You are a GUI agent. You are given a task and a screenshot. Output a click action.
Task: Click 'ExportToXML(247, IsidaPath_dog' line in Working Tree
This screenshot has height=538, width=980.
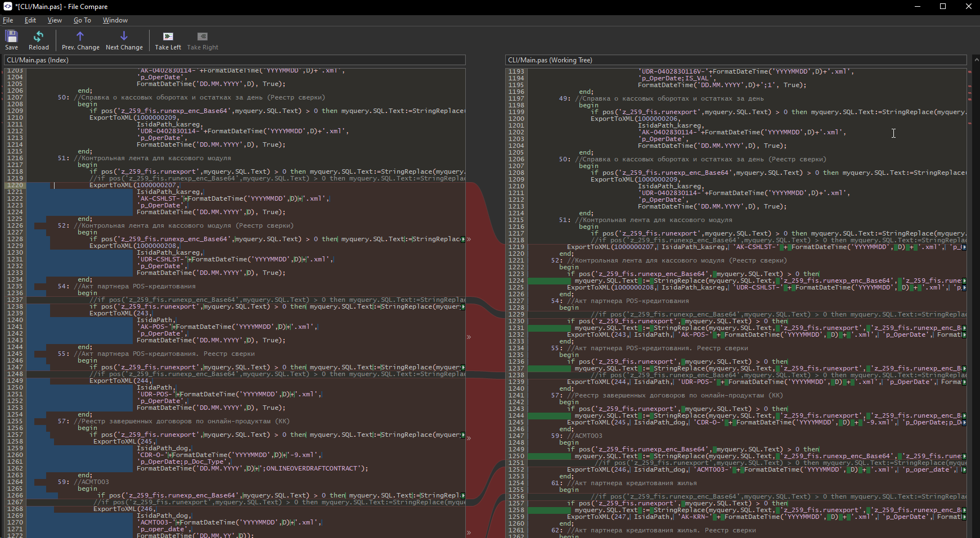pos(765,517)
